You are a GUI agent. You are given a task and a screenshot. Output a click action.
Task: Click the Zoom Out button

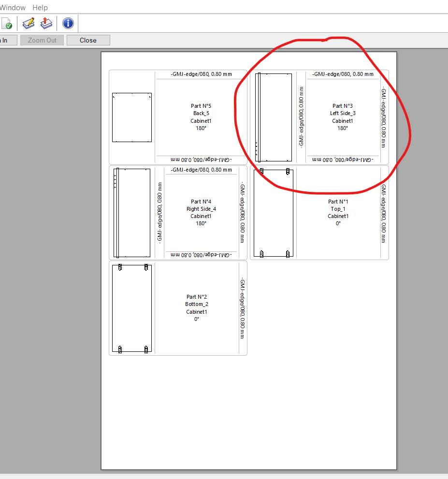(42, 40)
